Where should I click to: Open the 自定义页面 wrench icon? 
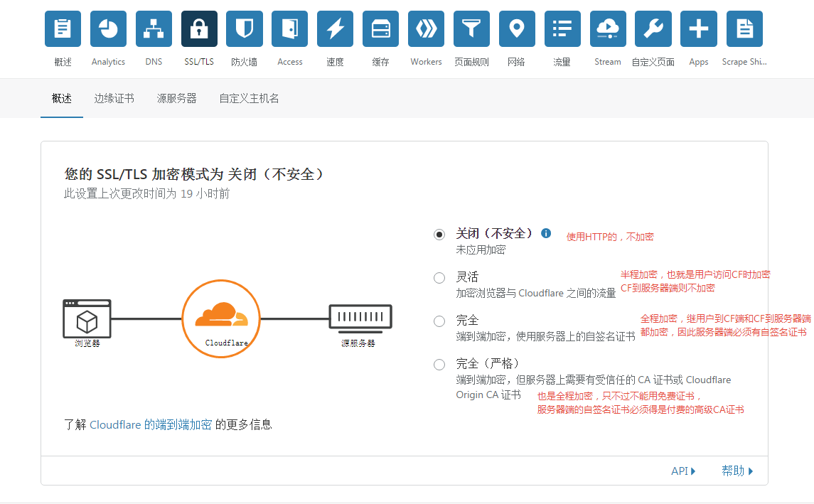tap(653, 29)
